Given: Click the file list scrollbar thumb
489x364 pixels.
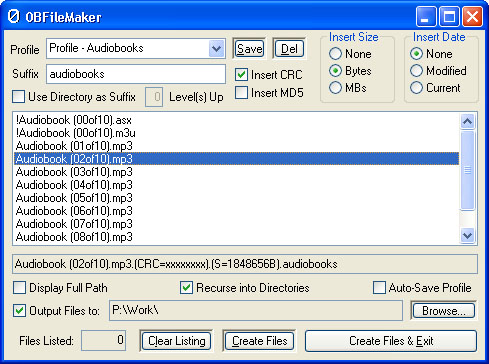Looking at the screenshot, I should pyautogui.click(x=467, y=170).
